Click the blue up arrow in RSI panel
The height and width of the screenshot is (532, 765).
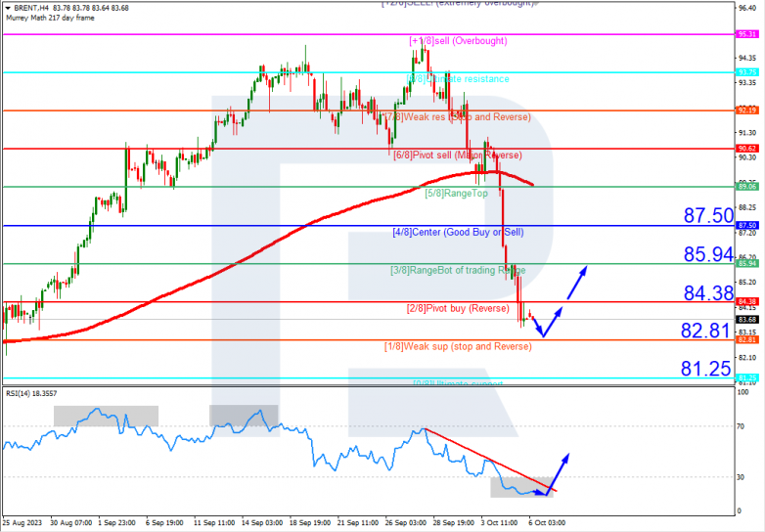pos(562,471)
